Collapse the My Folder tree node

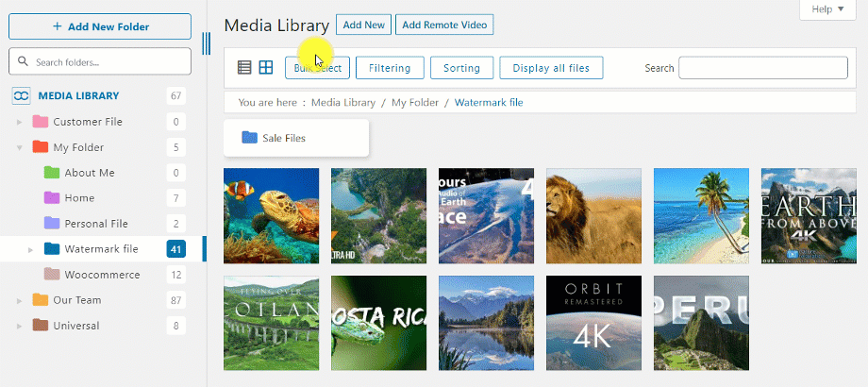[x=19, y=147]
